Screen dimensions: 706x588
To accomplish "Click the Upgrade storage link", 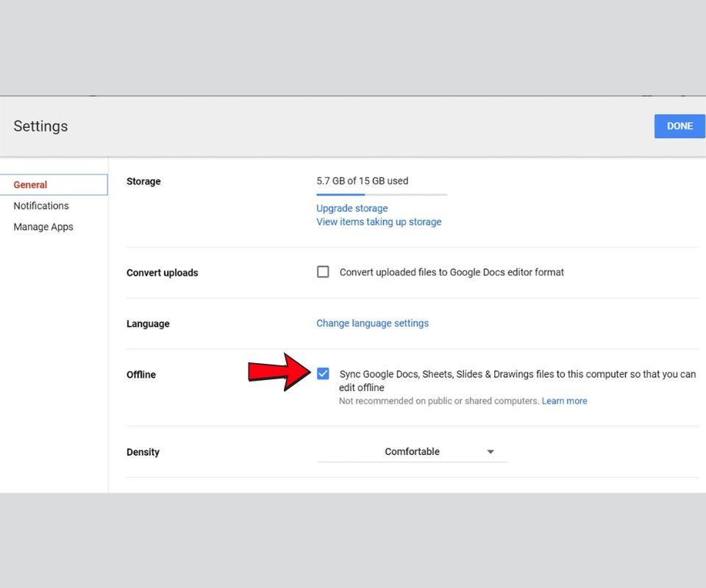I will [x=352, y=208].
